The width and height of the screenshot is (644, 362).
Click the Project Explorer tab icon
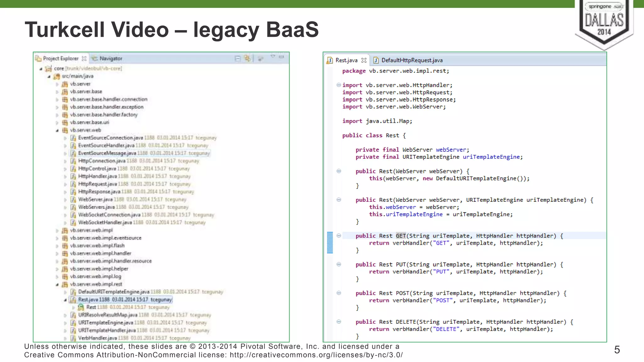[38, 58]
